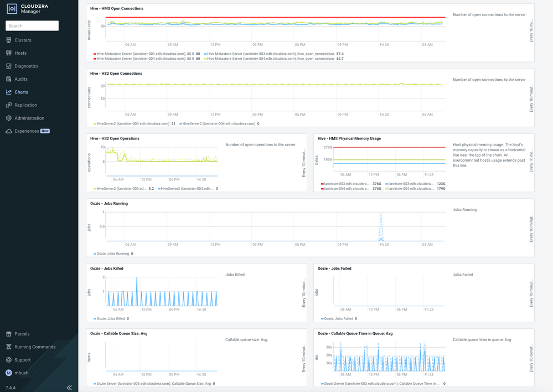Click the Audits sidebar icon
Image resolution: width=553 pixels, height=392 pixels.
pyautogui.click(x=9, y=79)
